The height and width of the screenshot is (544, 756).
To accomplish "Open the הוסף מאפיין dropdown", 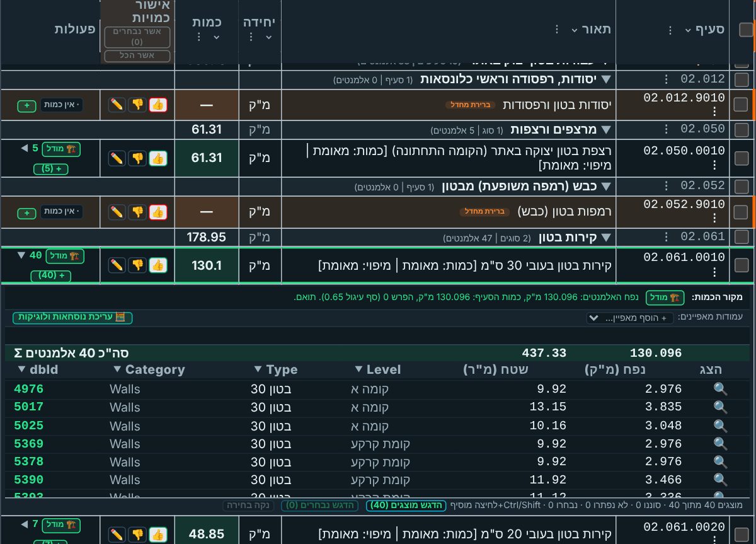I will 630,318.
